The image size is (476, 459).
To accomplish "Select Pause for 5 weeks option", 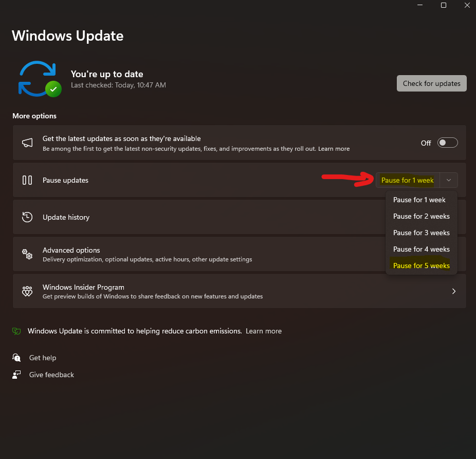I will click(x=422, y=266).
